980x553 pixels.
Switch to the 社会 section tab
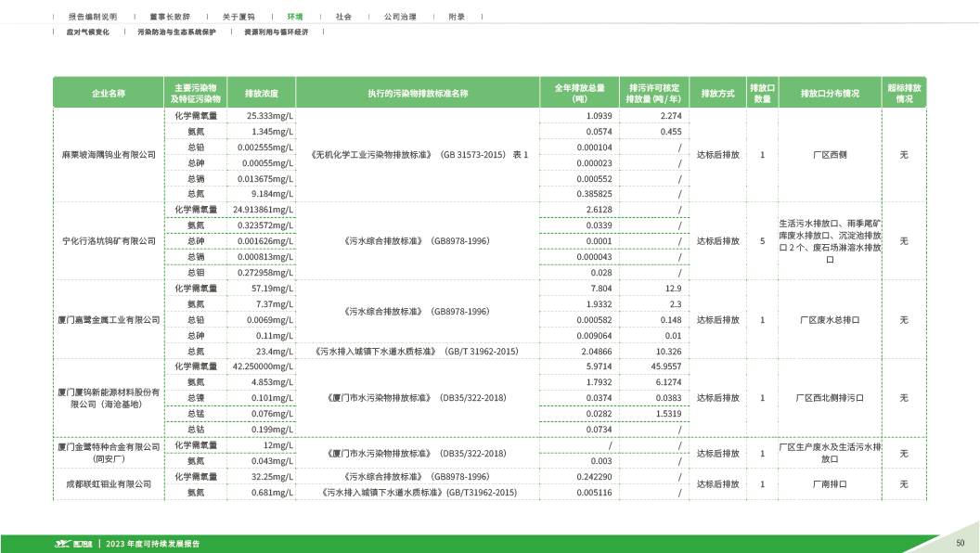coord(343,17)
